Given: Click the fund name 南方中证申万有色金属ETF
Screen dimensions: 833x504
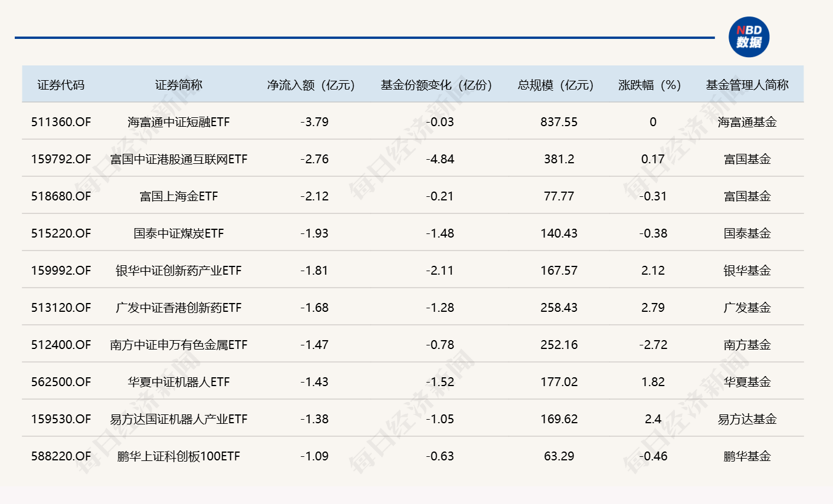Looking at the screenshot, I should tap(179, 345).
